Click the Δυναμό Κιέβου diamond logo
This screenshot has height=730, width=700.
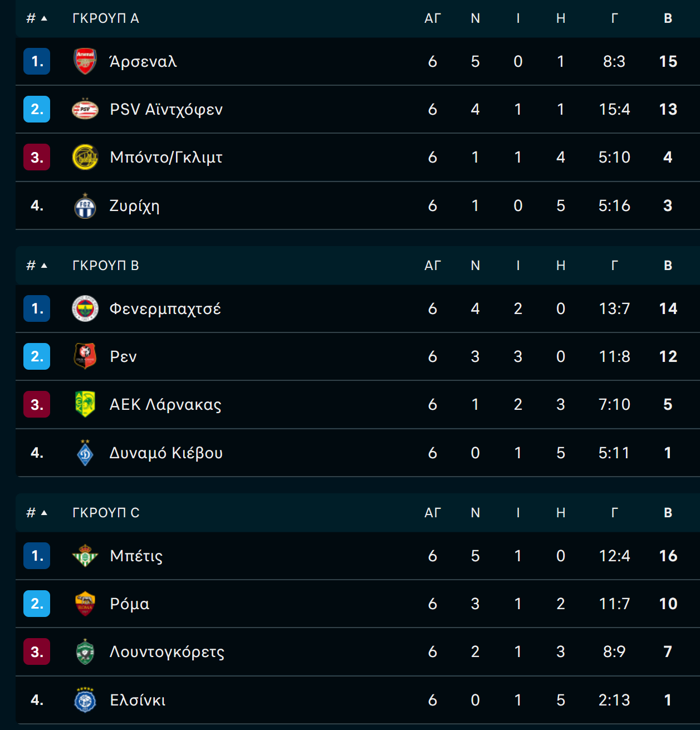click(x=85, y=453)
